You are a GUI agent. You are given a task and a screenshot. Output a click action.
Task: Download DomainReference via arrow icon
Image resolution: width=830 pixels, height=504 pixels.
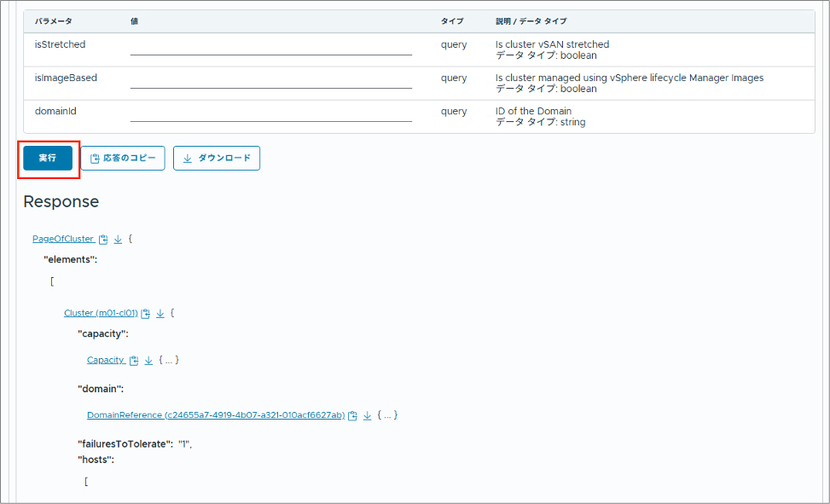tap(368, 415)
